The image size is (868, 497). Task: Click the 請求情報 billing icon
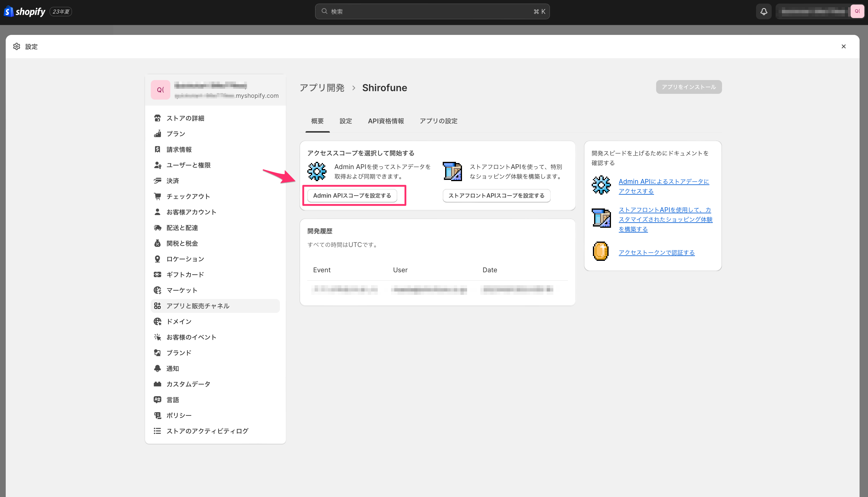pos(157,150)
